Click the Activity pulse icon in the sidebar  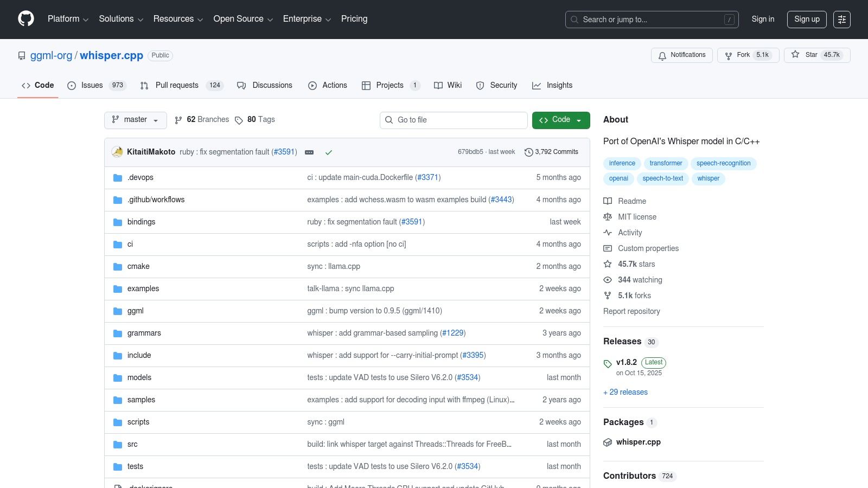(608, 233)
